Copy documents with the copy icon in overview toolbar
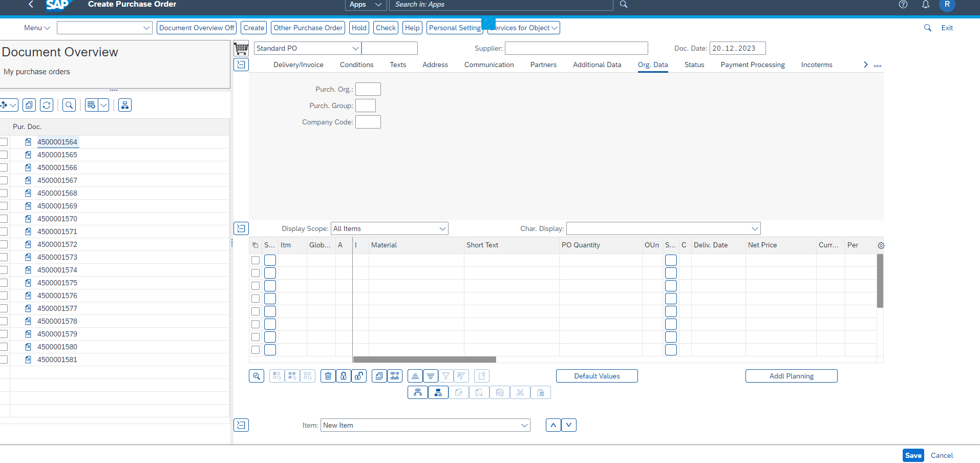The image size is (980, 463). [x=29, y=105]
